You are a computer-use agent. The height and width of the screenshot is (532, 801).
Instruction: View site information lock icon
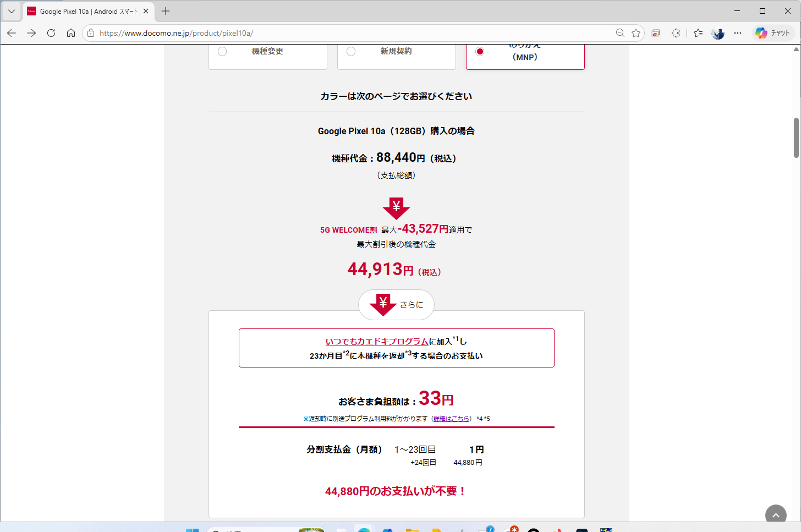pos(91,33)
